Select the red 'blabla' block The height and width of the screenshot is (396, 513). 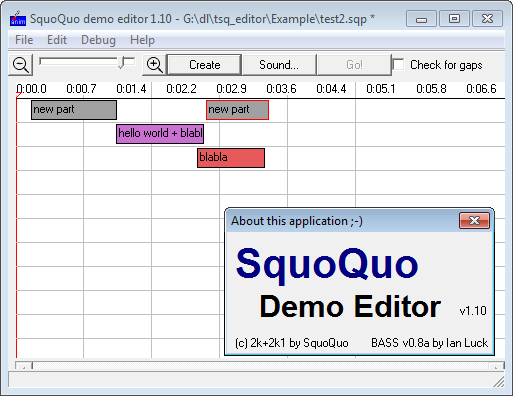click(x=231, y=158)
